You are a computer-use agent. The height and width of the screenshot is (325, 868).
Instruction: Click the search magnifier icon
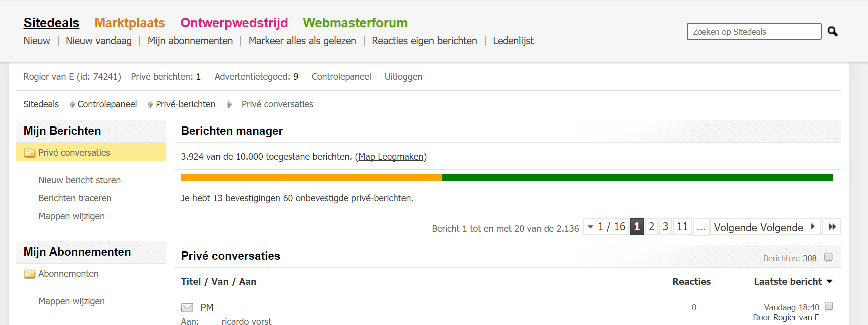pyautogui.click(x=832, y=31)
